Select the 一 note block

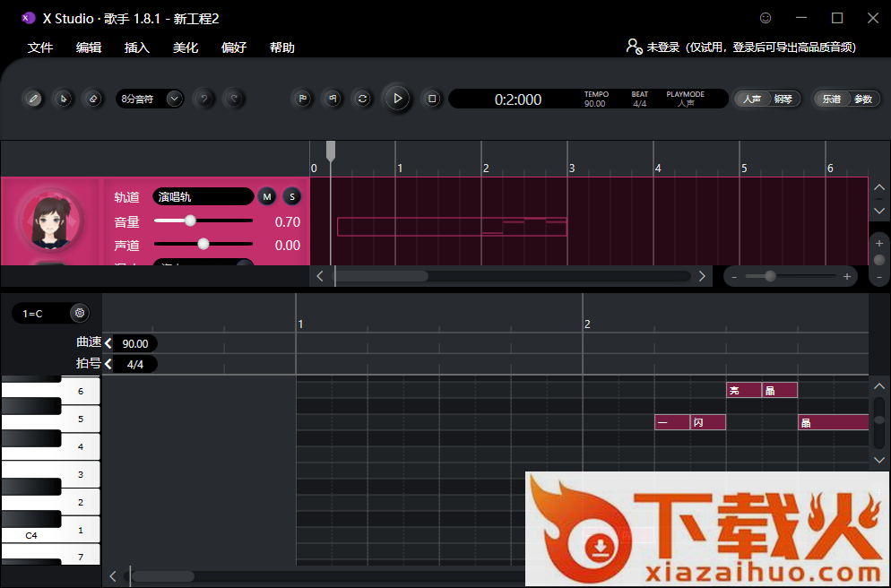tap(672, 423)
